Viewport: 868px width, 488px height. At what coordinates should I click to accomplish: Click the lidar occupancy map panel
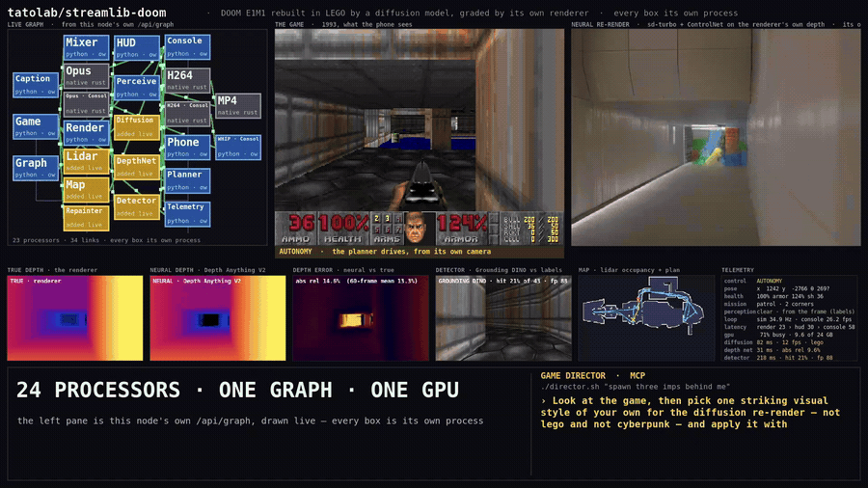[x=646, y=318]
